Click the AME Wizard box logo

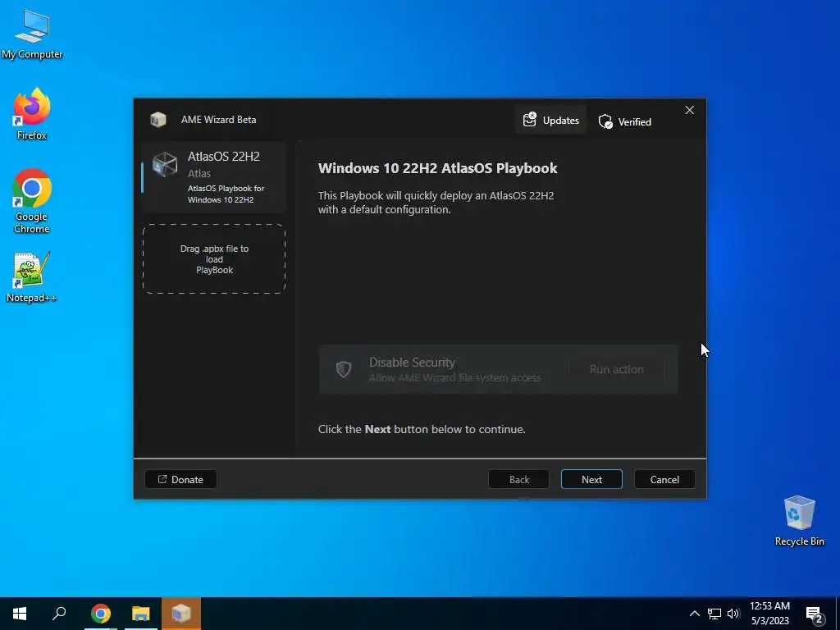click(x=158, y=120)
